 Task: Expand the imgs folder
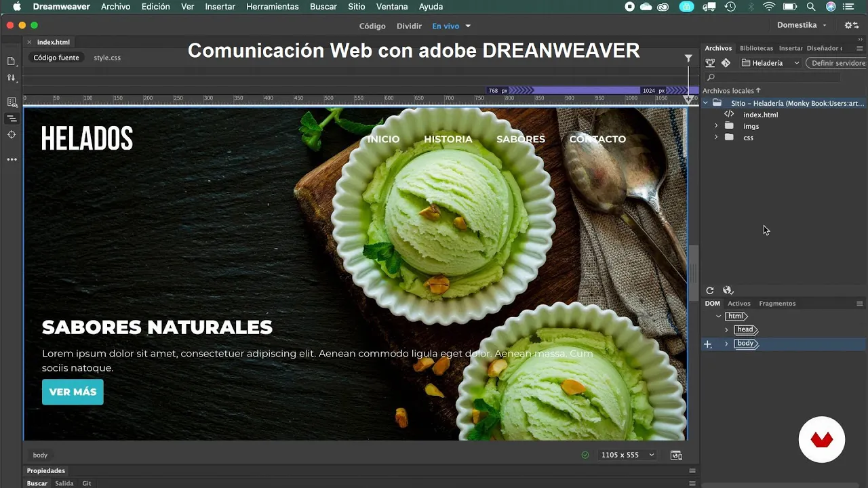[x=716, y=126]
